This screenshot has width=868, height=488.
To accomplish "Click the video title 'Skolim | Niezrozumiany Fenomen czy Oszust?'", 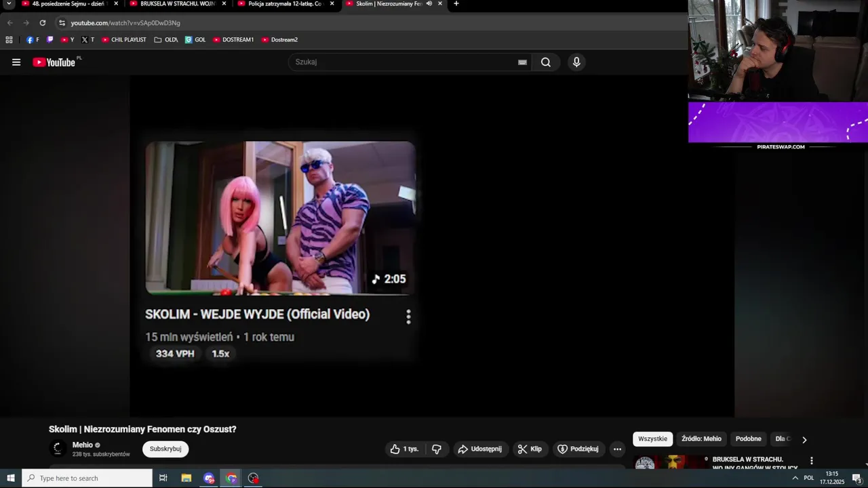I will pyautogui.click(x=142, y=429).
